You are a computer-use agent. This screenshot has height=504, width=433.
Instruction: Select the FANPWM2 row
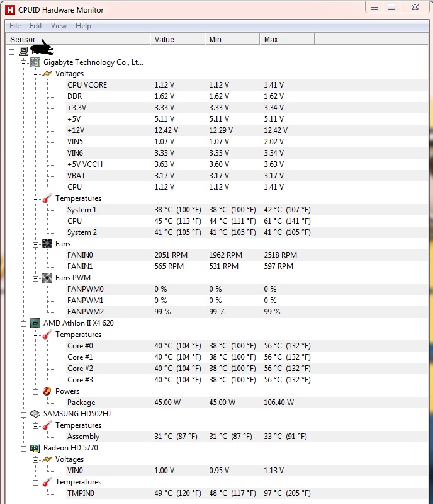[x=247, y=311]
